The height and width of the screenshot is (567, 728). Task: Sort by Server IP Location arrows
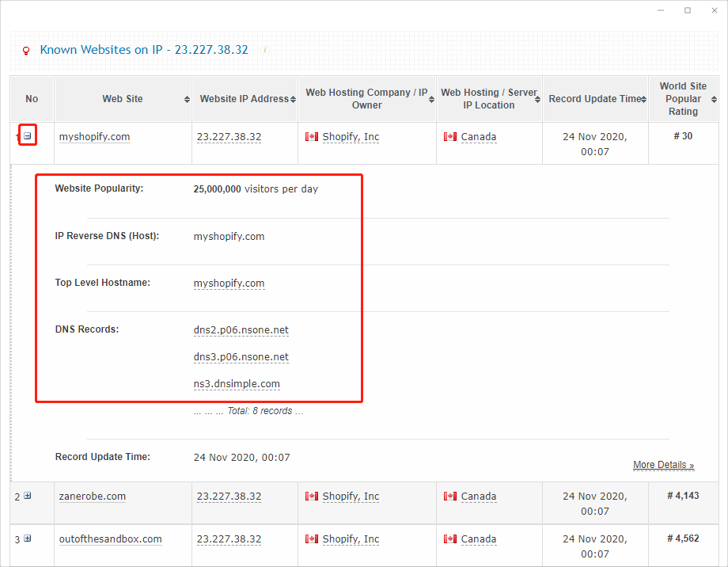point(538,100)
